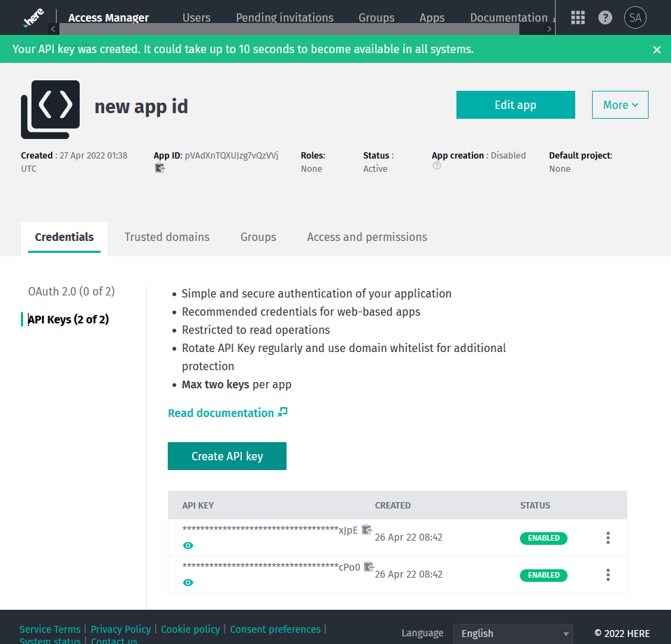Open Documentation in the top navigation
Viewport: 671px width, 644px height.
click(509, 17)
